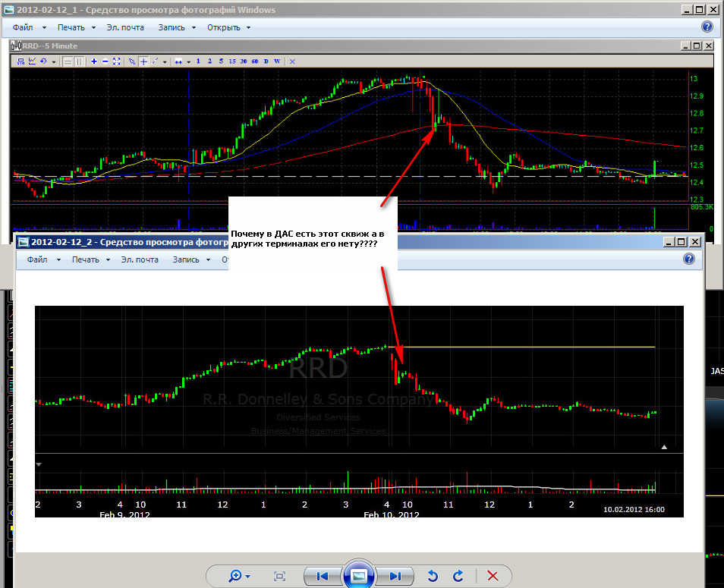Click the Feb 9, 2012 date label on lower chart

coord(124,514)
